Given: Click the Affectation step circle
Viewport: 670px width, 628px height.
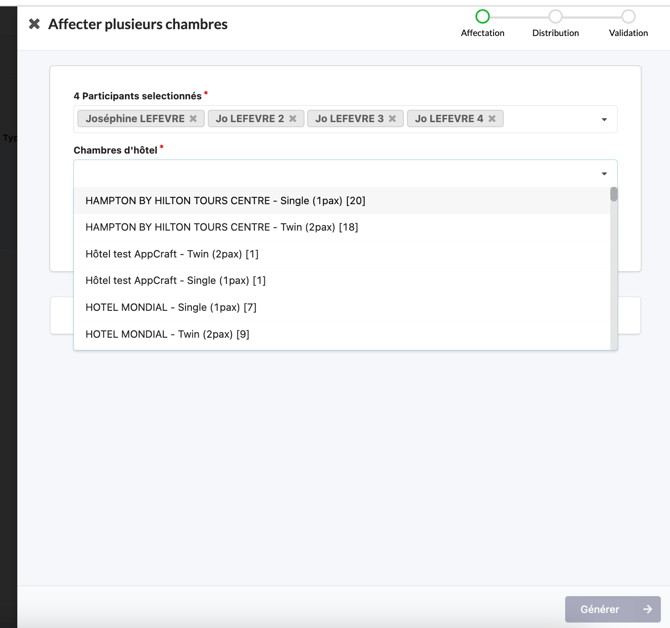Looking at the screenshot, I should click(x=482, y=16).
